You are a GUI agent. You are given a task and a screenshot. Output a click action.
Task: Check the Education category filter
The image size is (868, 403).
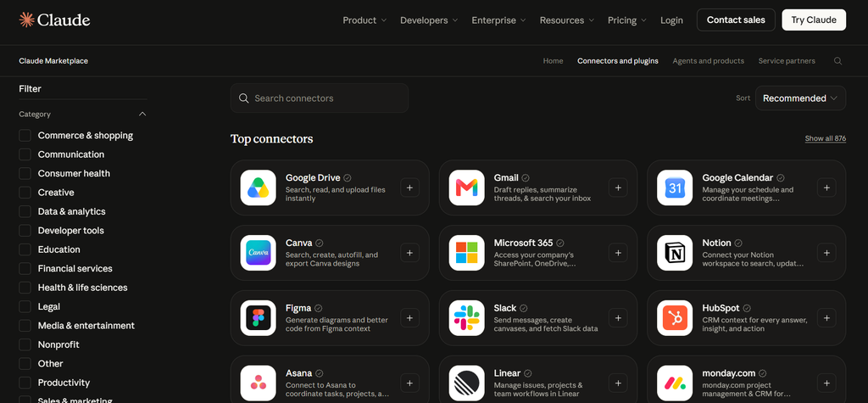click(25, 249)
